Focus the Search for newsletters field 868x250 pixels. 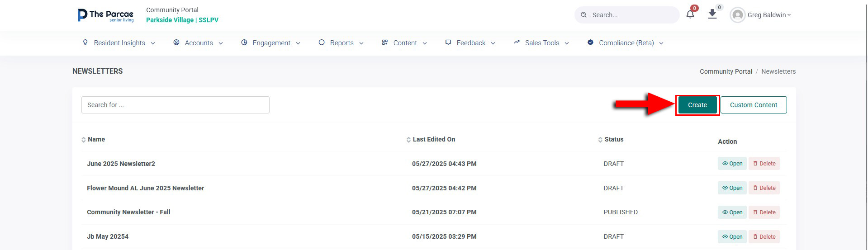[x=175, y=105]
